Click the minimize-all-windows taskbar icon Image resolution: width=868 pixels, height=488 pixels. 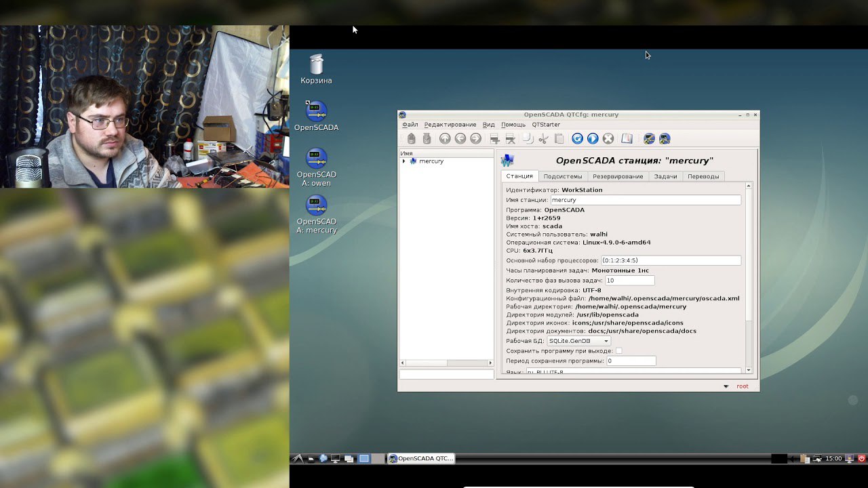(x=349, y=459)
